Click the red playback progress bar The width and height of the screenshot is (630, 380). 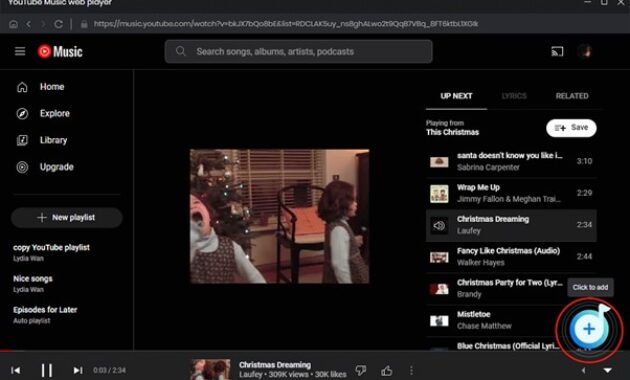6,351
